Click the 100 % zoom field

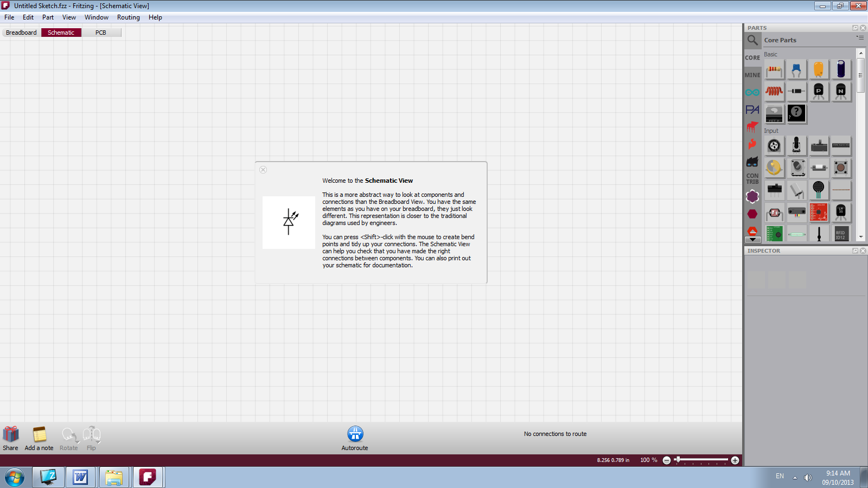point(648,460)
